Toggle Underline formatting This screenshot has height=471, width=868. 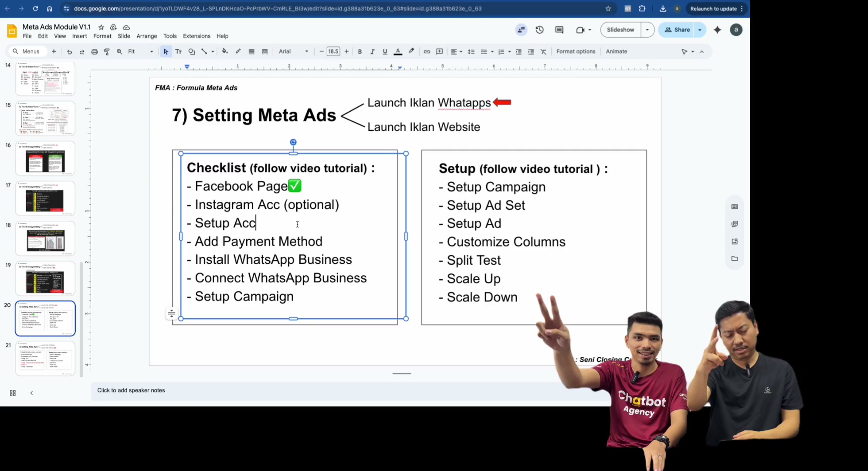coord(385,51)
